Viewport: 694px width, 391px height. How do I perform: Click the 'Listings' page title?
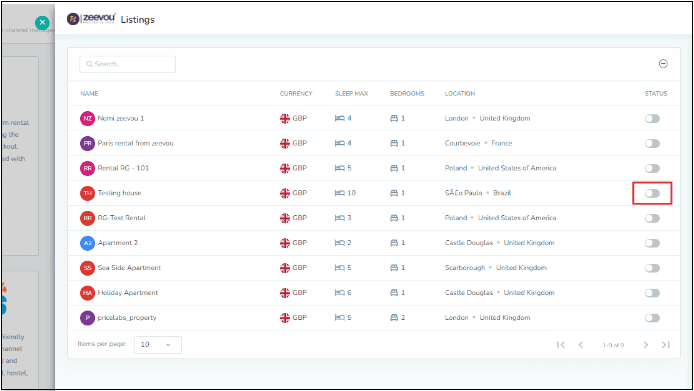click(x=138, y=19)
